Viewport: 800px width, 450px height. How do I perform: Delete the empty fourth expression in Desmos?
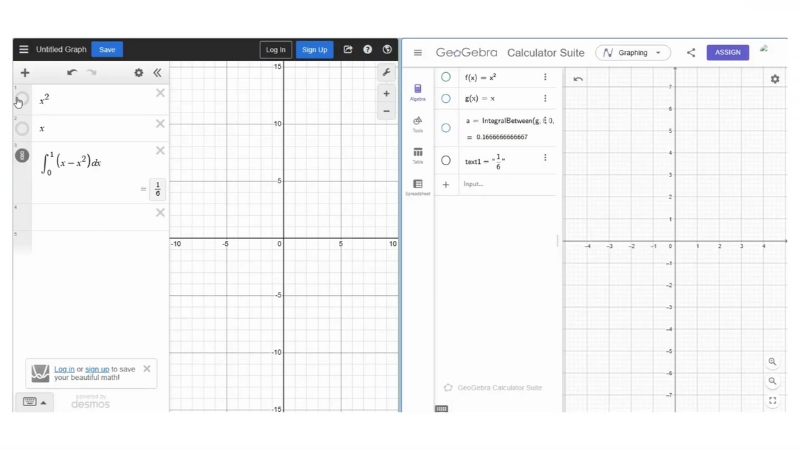160,213
